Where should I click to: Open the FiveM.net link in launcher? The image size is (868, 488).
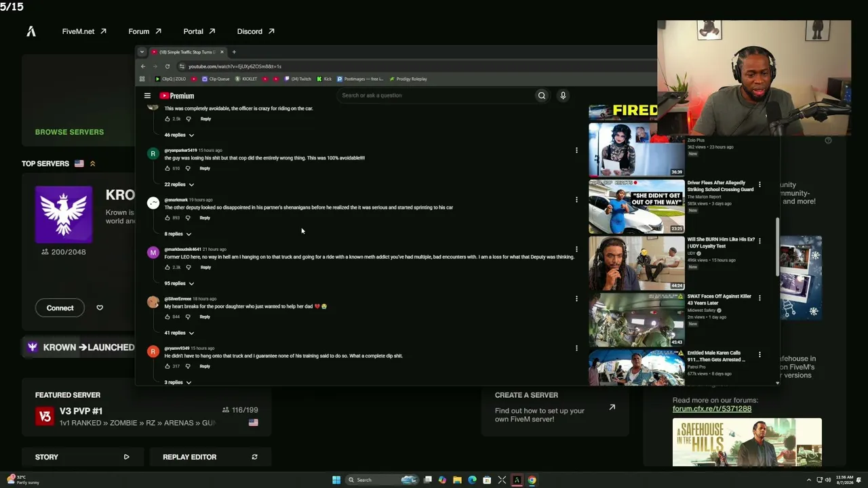[x=84, y=31]
